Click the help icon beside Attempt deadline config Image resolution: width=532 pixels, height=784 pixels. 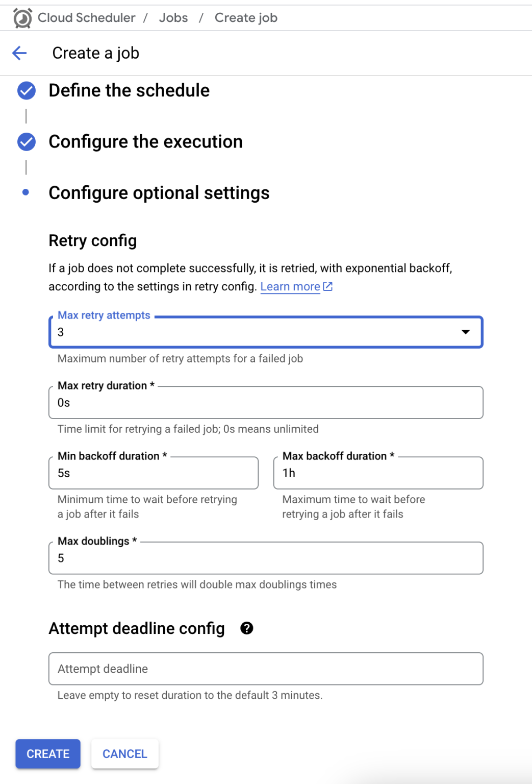[x=246, y=628]
